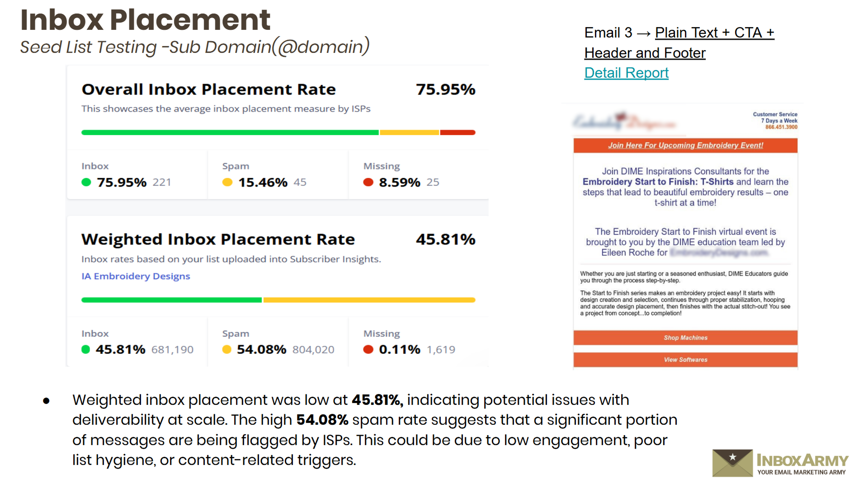
Task: Click Join Here For Upcoming Embroidery Event banner
Action: [x=685, y=145]
